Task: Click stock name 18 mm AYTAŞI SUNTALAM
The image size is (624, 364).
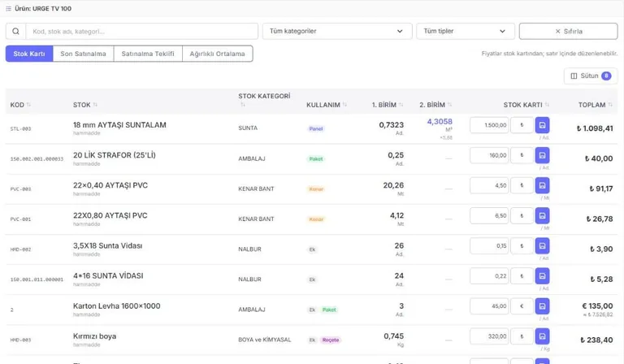Action: tap(119, 125)
